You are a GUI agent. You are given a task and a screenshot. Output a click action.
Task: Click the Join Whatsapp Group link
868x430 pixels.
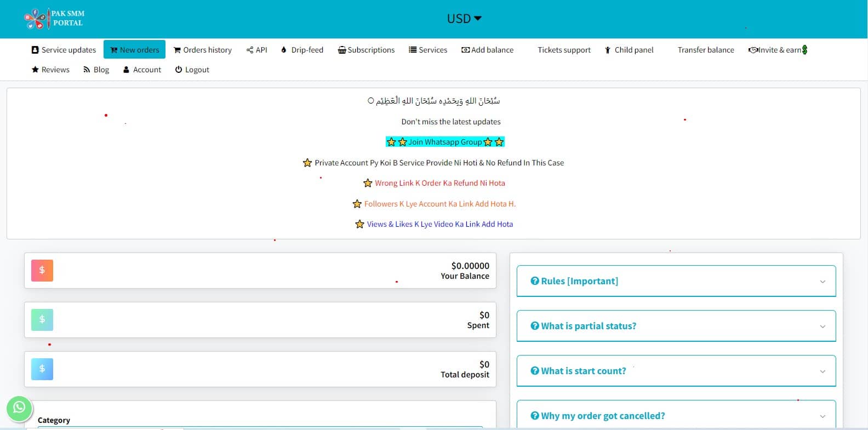(445, 142)
